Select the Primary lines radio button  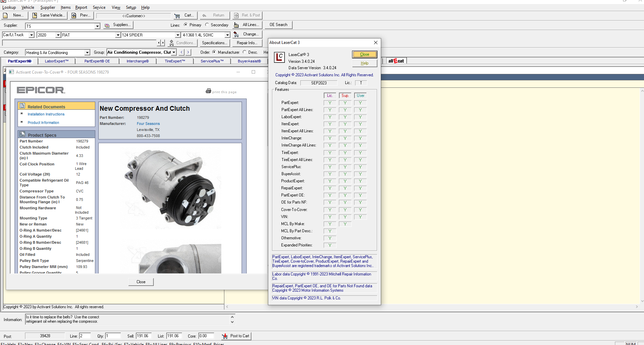185,25
